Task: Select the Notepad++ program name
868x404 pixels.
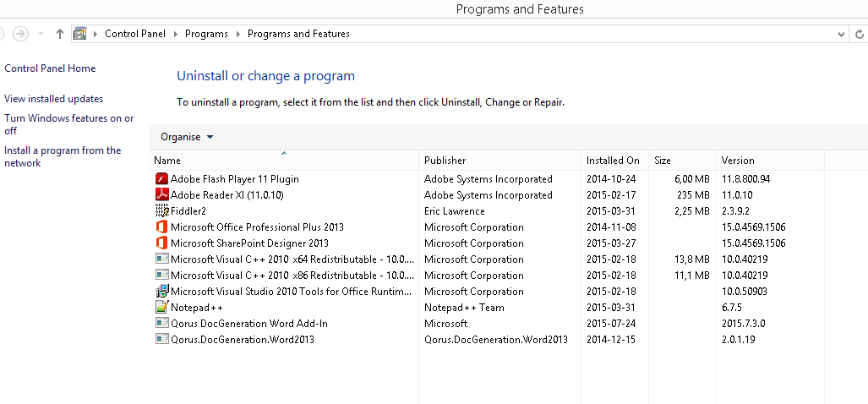Action: [x=197, y=307]
